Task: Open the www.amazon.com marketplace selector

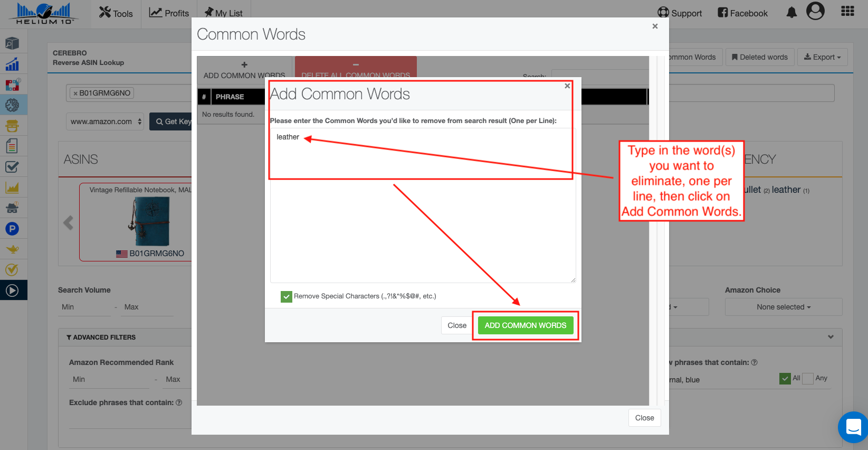Action: pyautogui.click(x=106, y=121)
